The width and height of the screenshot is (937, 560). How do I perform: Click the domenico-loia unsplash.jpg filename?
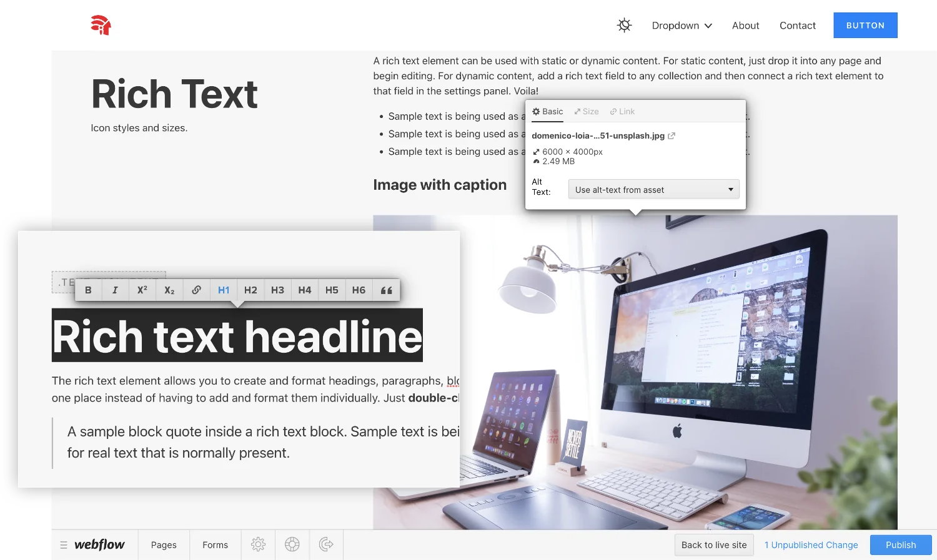[598, 135]
